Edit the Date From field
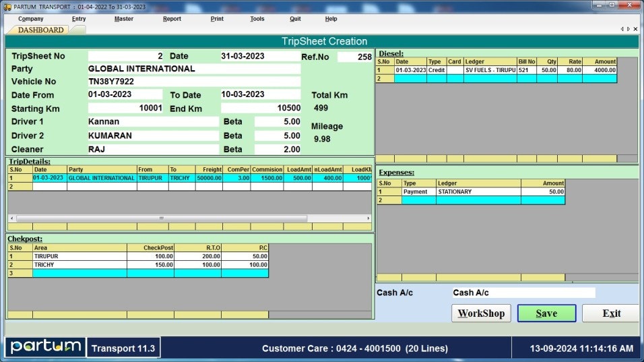This screenshot has width=644, height=362. coord(125,94)
